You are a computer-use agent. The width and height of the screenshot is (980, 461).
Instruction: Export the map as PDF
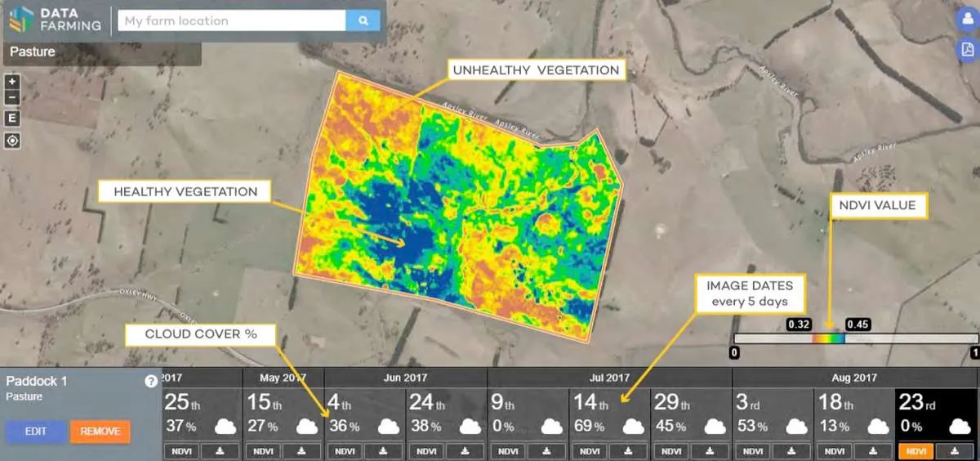click(x=966, y=50)
